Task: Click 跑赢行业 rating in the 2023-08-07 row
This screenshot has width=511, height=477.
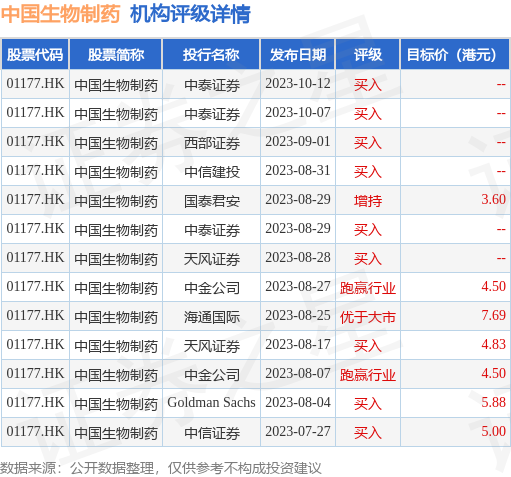Action: tap(368, 375)
